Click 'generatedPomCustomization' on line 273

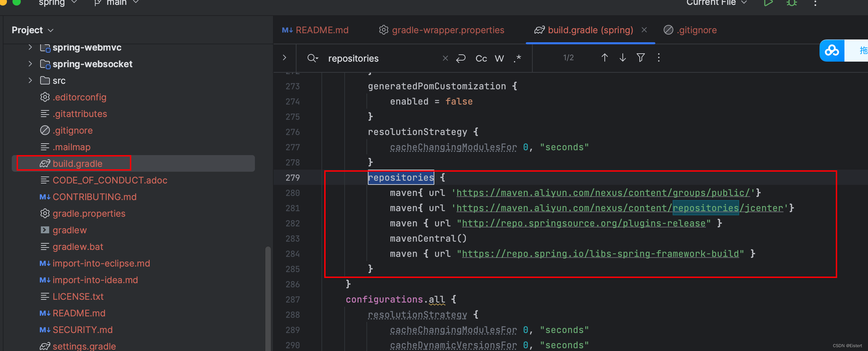coord(437,86)
